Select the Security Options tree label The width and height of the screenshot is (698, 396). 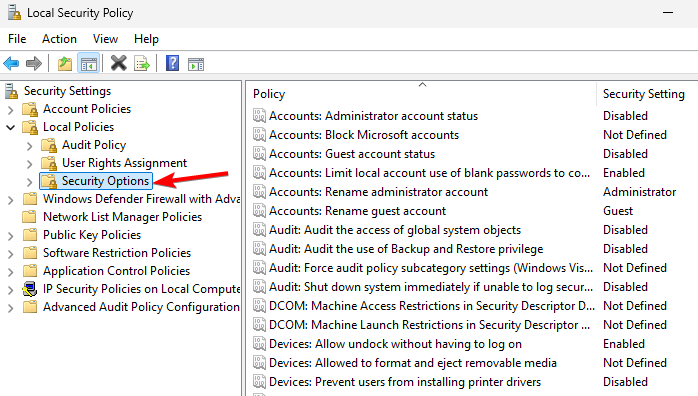click(106, 181)
